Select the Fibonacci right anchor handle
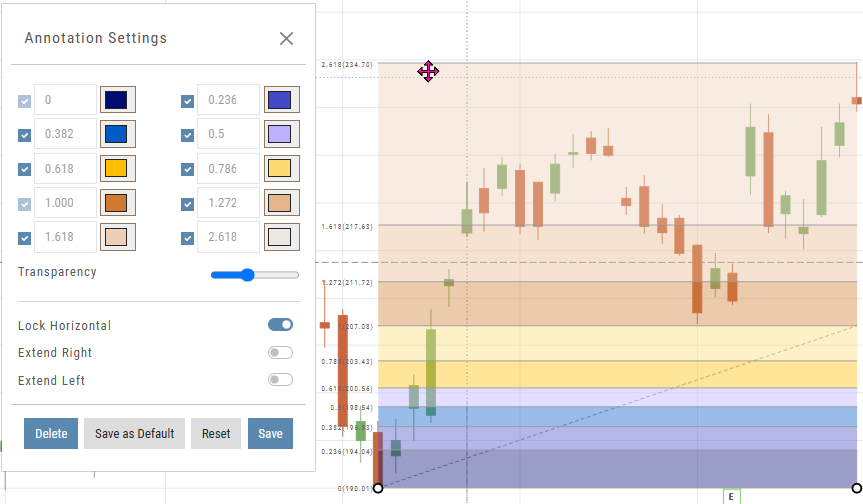The image size is (863, 504). [x=856, y=488]
